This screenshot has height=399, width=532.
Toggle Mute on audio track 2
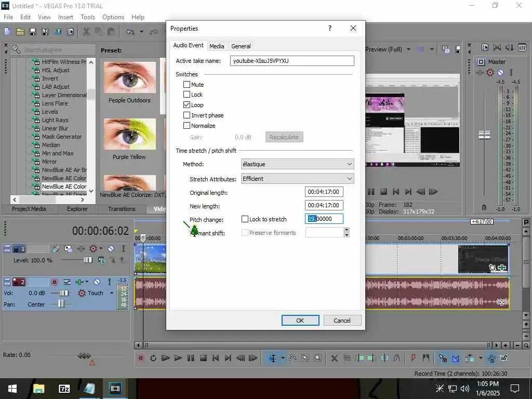[97, 282]
